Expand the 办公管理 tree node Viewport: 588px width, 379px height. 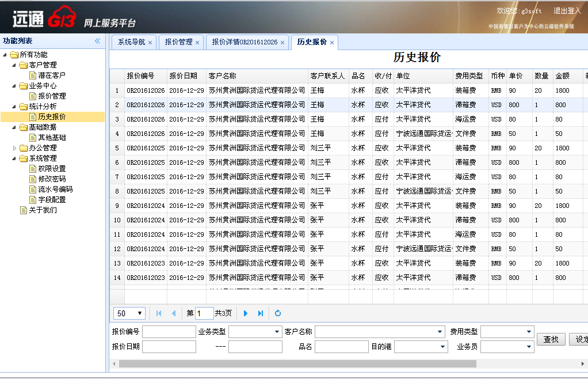tap(14, 148)
